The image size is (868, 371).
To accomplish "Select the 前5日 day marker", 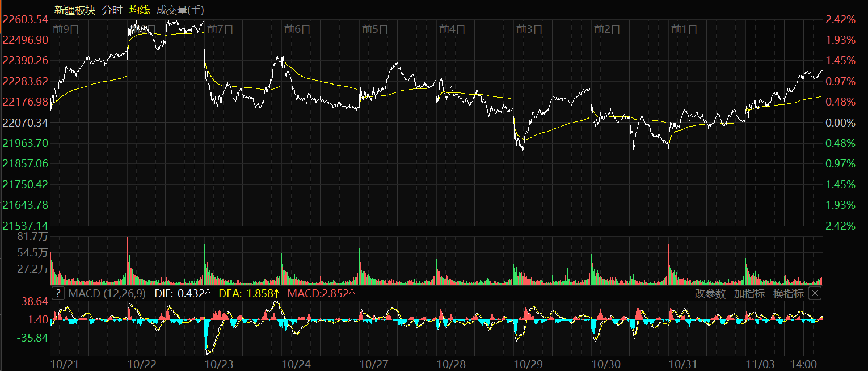I will pyautogui.click(x=374, y=29).
